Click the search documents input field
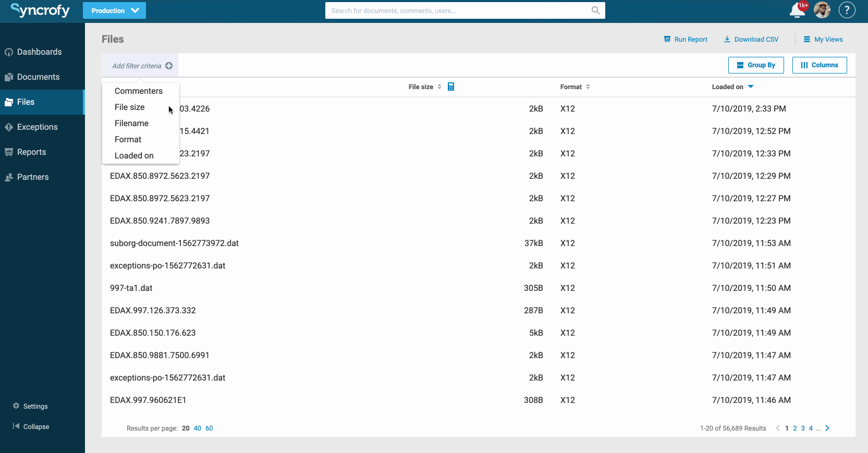 click(x=465, y=10)
